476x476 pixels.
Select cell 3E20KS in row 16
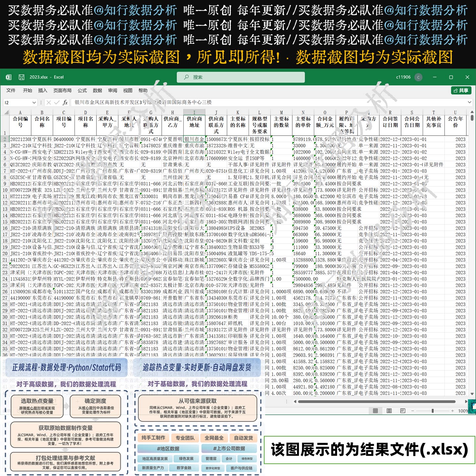[x=260, y=228]
